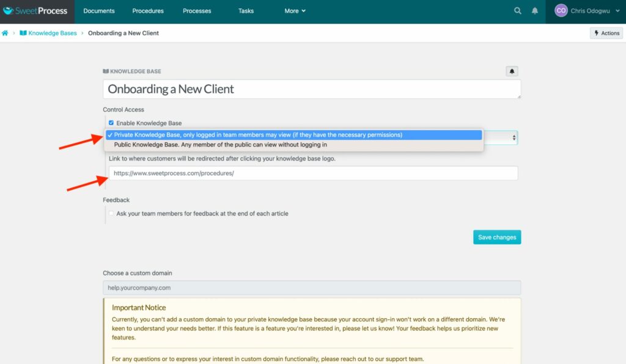Viewport: 626px width, 364px height.
Task: Enable feedback requests at end of each article
Action: coord(112,214)
